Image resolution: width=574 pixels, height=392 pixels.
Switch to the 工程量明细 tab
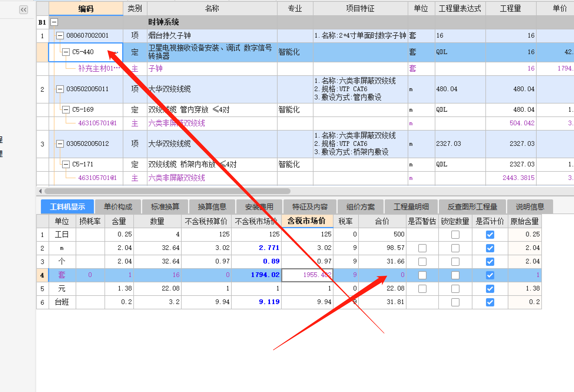coord(411,207)
